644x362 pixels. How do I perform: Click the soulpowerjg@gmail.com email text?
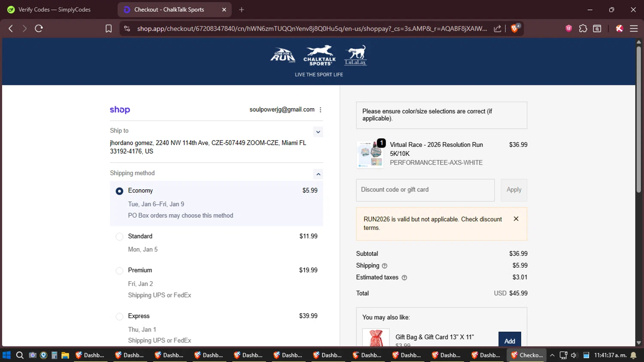[282, 110]
